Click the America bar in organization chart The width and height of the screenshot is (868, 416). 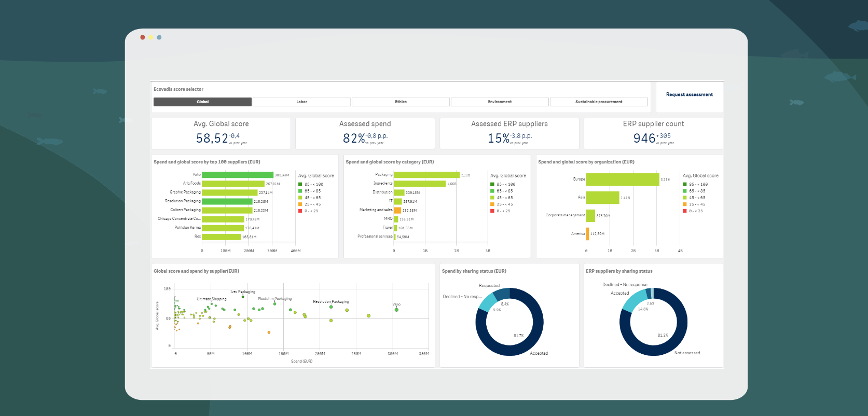(587, 233)
